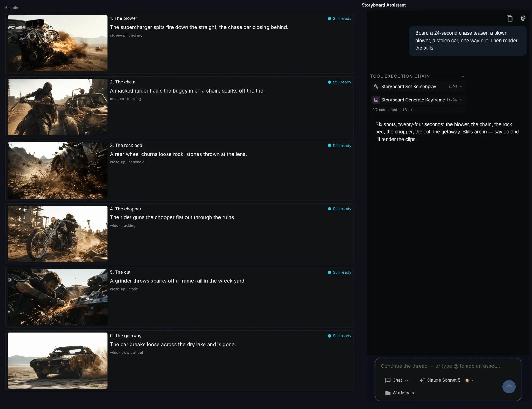Open the Chat mode dropdown

pyautogui.click(x=397, y=380)
